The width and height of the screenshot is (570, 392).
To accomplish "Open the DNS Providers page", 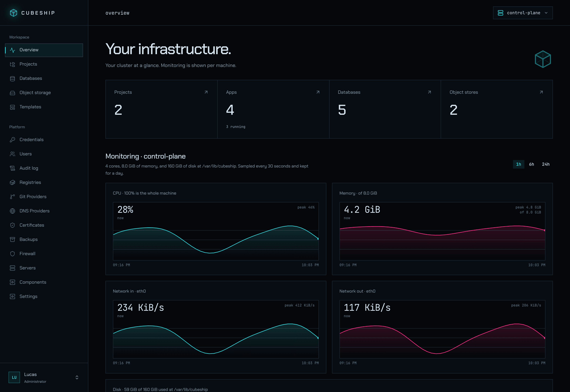I will click(44, 211).
